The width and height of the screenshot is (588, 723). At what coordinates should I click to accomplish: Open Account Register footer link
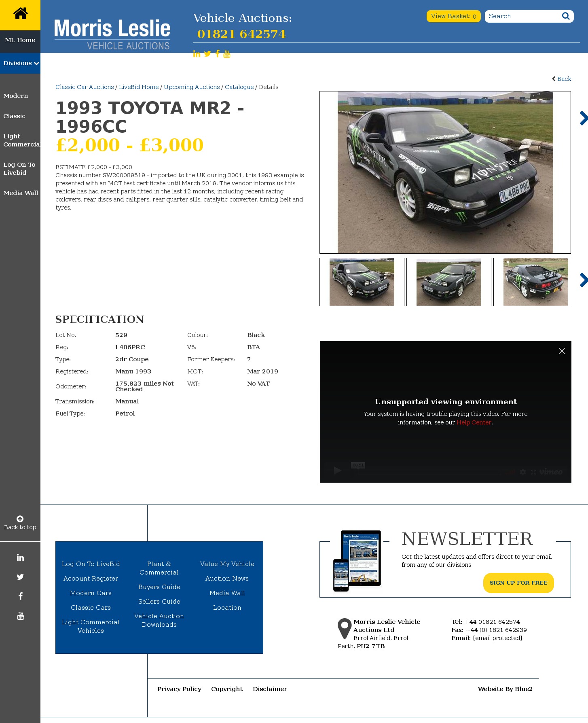point(91,579)
